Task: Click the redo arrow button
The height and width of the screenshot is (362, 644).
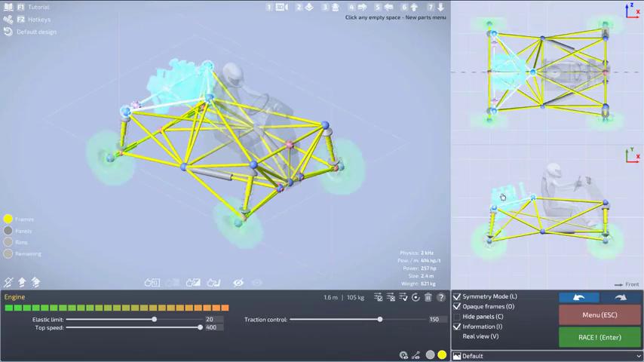Action: (x=621, y=298)
